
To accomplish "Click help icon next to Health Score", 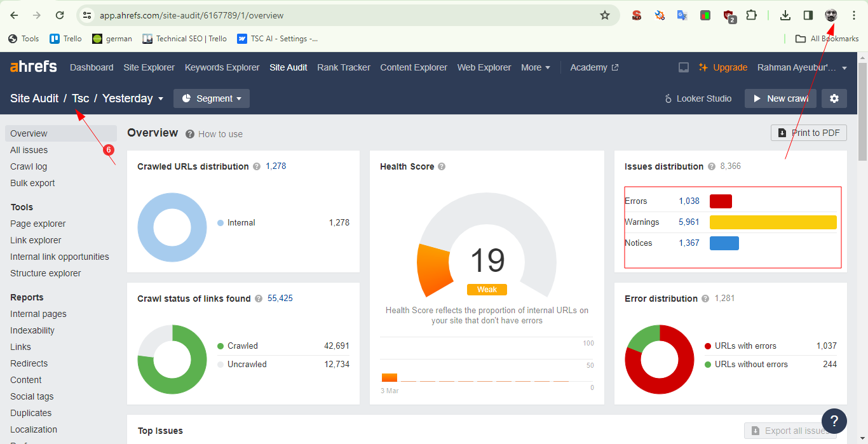I will (442, 166).
